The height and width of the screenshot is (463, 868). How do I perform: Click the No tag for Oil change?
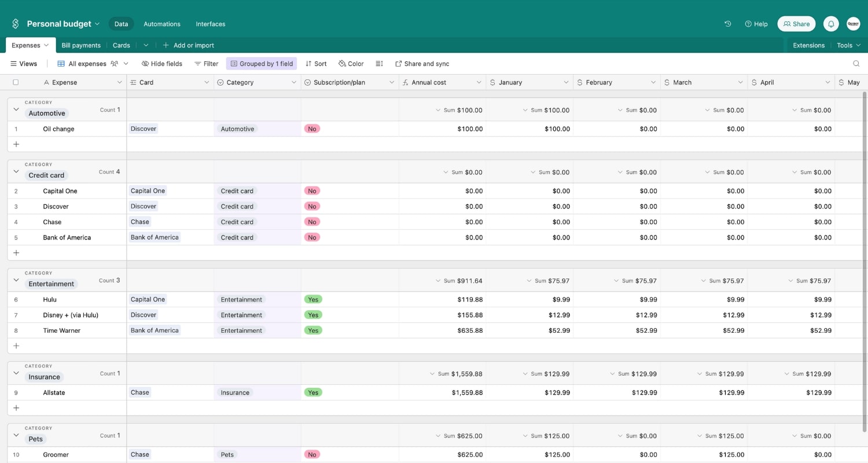[312, 128]
